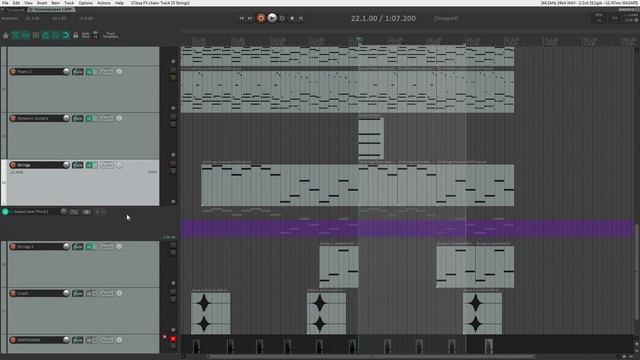The height and width of the screenshot is (360, 640).
Task: Open the FX chain of the guitars track
Action: click(89, 118)
